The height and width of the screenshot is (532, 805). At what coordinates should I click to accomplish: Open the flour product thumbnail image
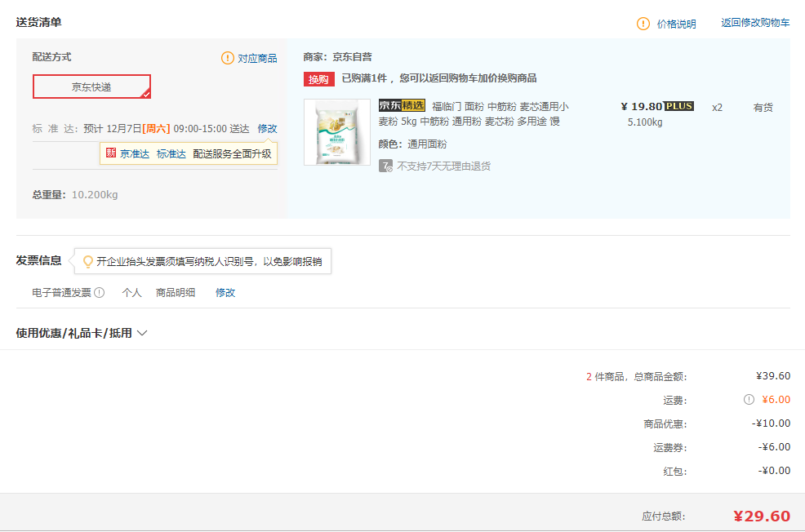(337, 132)
